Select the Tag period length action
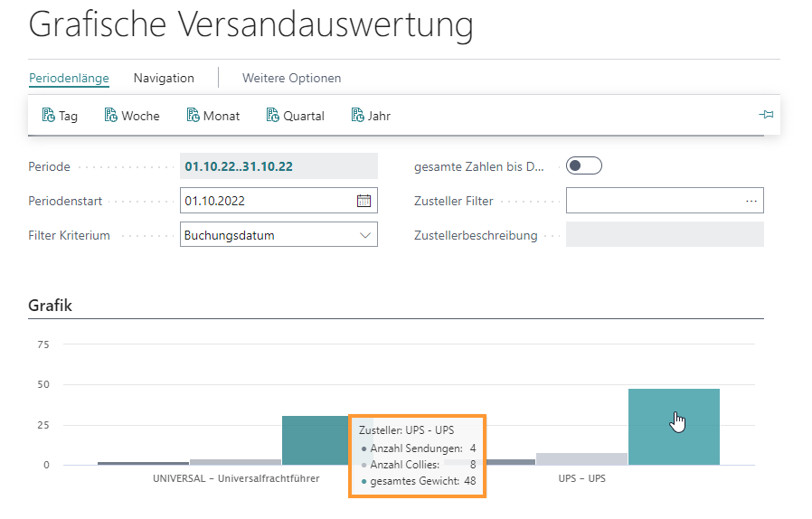 click(x=60, y=116)
